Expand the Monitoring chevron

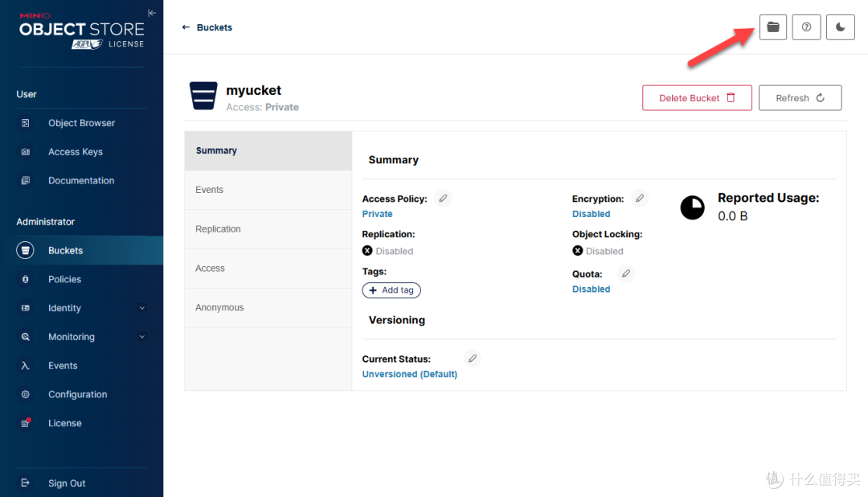click(x=142, y=337)
